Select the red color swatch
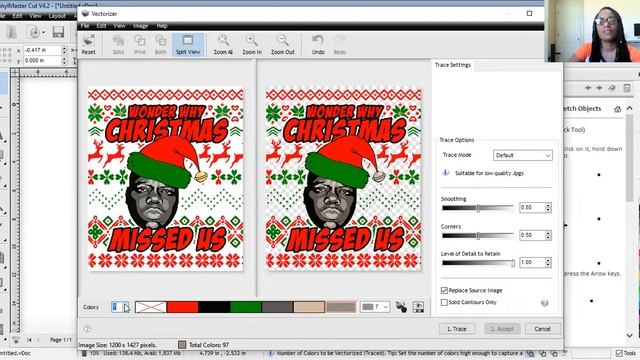Viewport: 640px width, 360px height. pos(182,307)
